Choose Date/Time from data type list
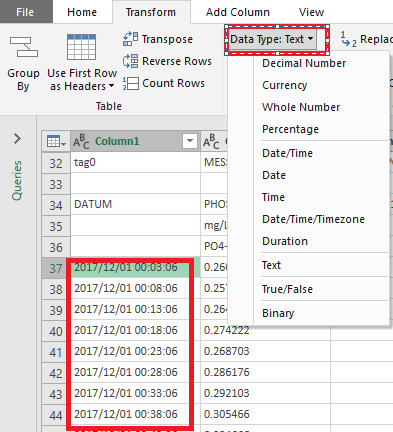The width and height of the screenshot is (393, 432). coord(287,153)
